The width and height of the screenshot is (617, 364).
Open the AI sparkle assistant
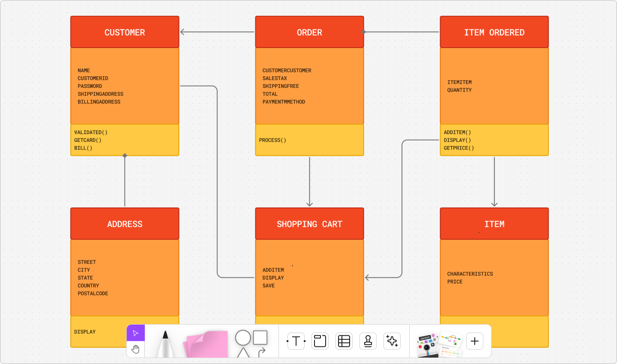coord(392,341)
